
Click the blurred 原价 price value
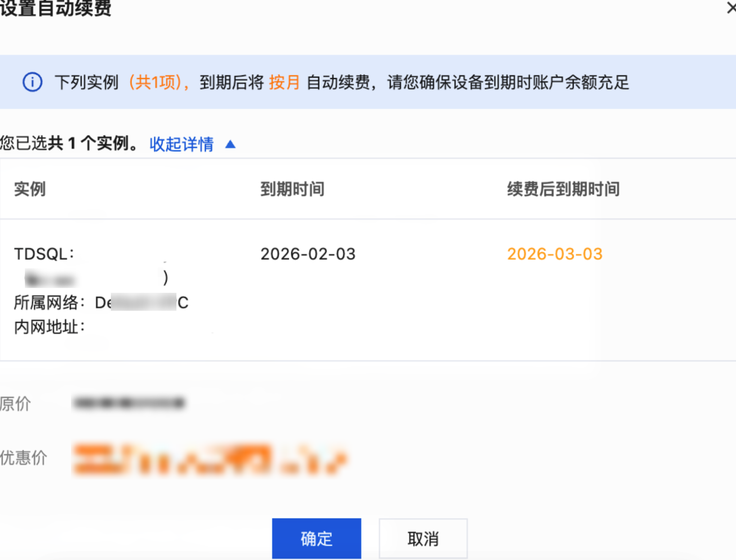tap(129, 403)
